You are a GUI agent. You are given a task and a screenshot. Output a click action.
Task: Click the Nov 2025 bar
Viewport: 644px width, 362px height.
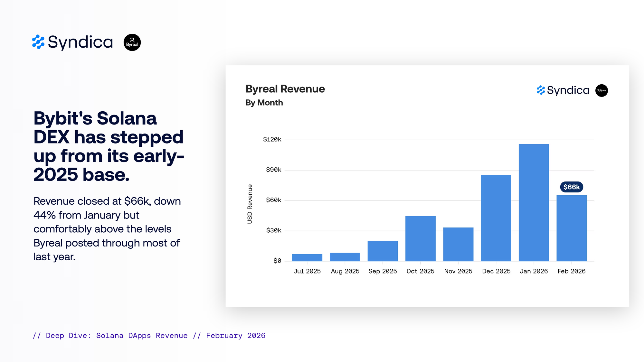[458, 244]
